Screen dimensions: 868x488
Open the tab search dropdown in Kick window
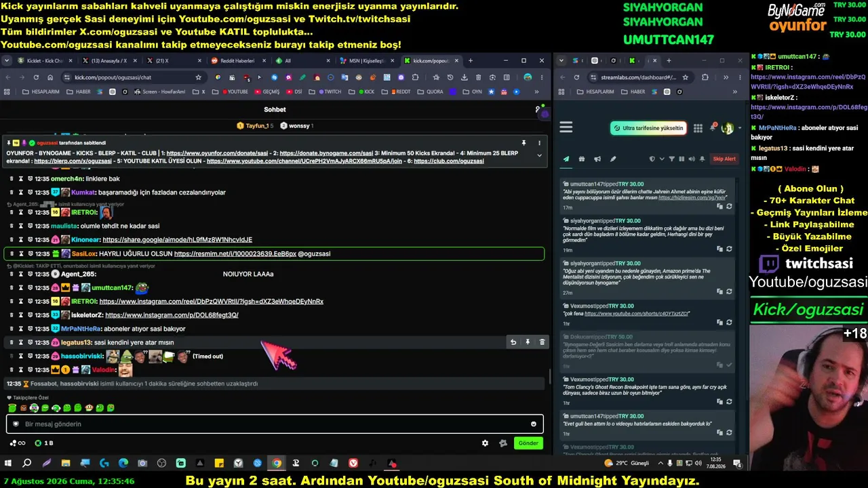(7, 61)
